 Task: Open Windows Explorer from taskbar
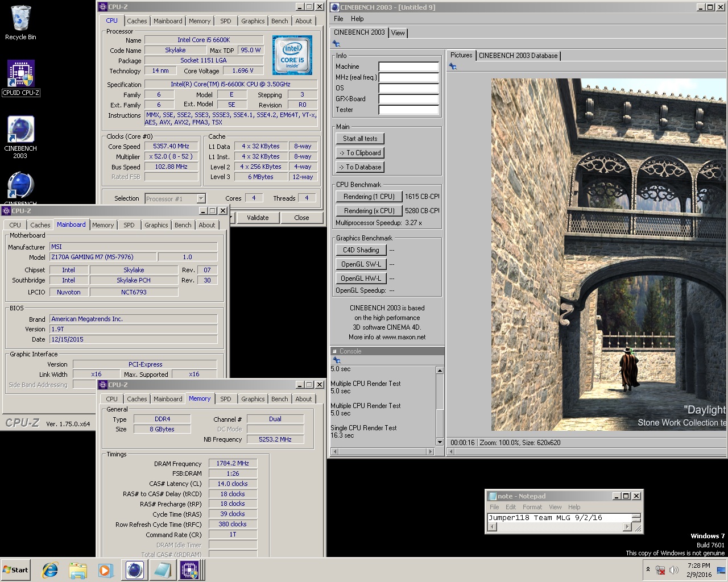[x=78, y=570]
